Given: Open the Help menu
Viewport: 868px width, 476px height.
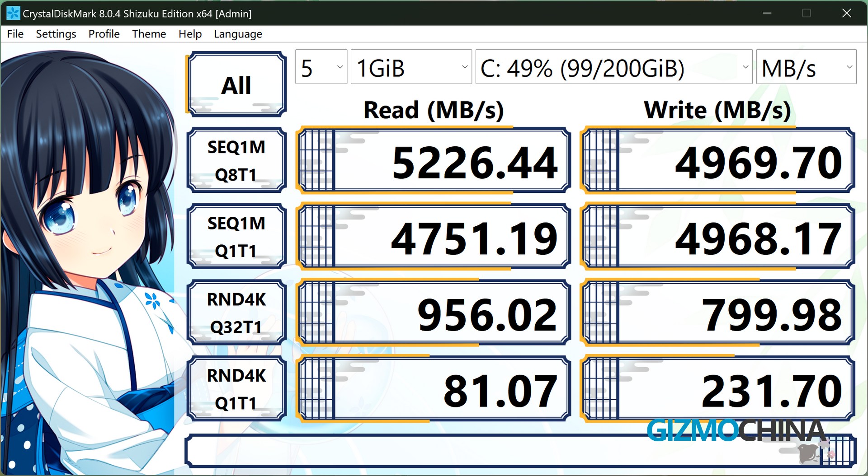Looking at the screenshot, I should 190,34.
